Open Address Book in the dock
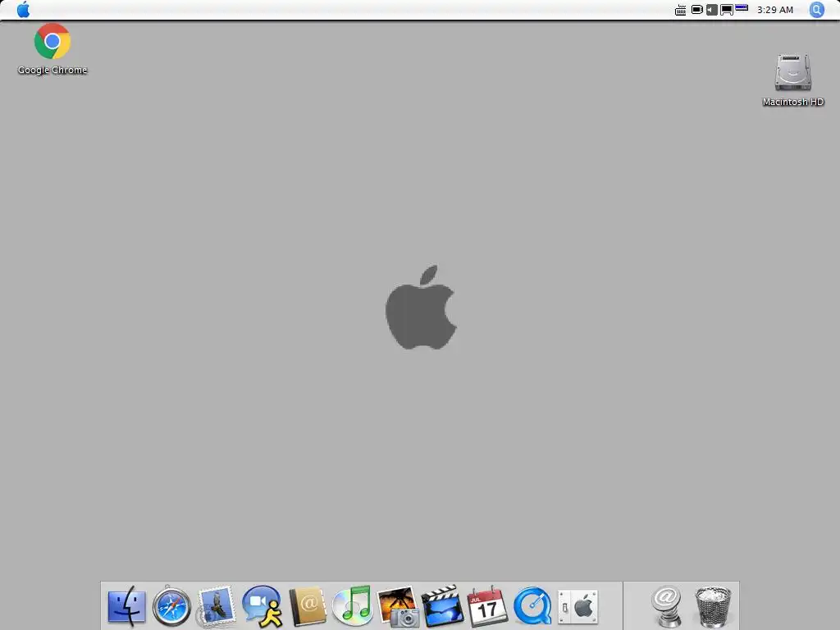 [x=308, y=606]
